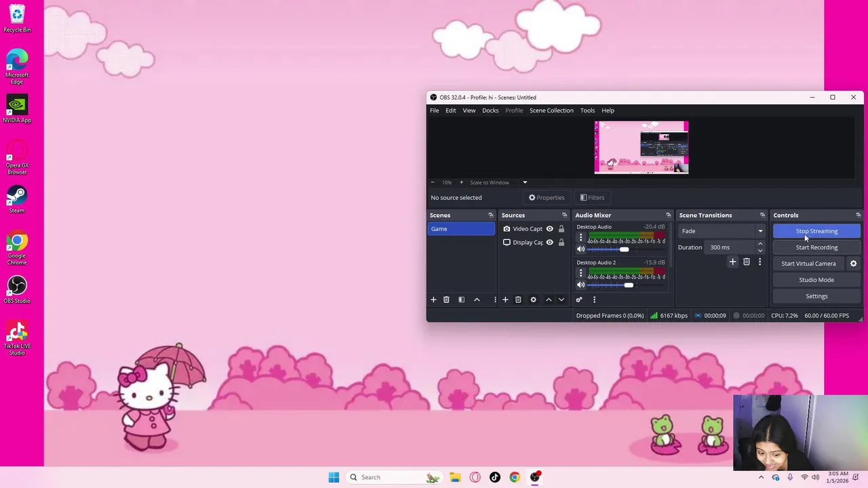The width and height of the screenshot is (868, 488).
Task: Open the Help menu
Action: coord(608,110)
